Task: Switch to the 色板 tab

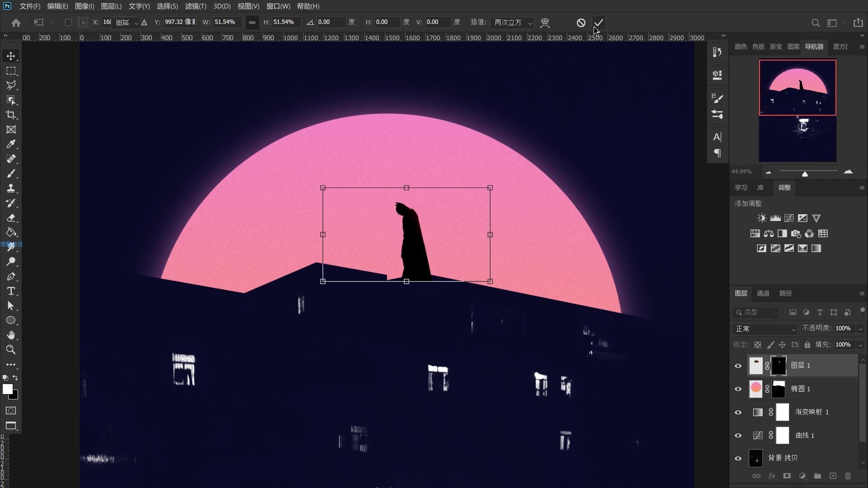Action: pos(758,47)
